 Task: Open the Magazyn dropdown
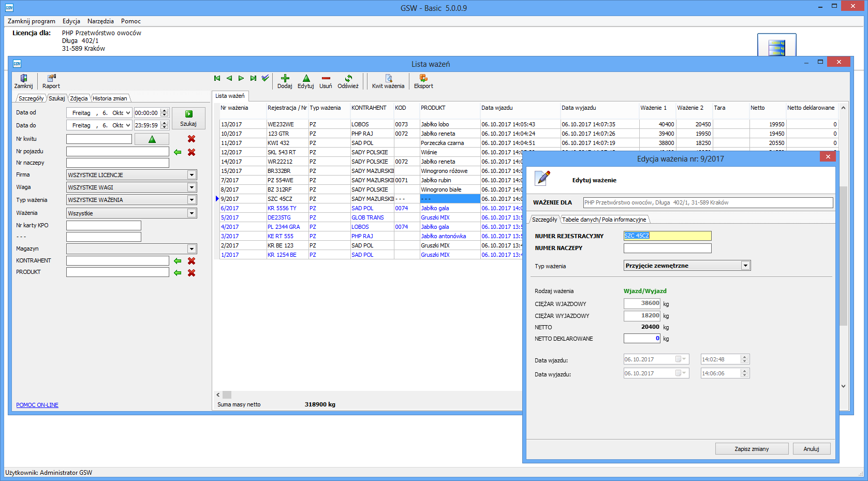[192, 249]
